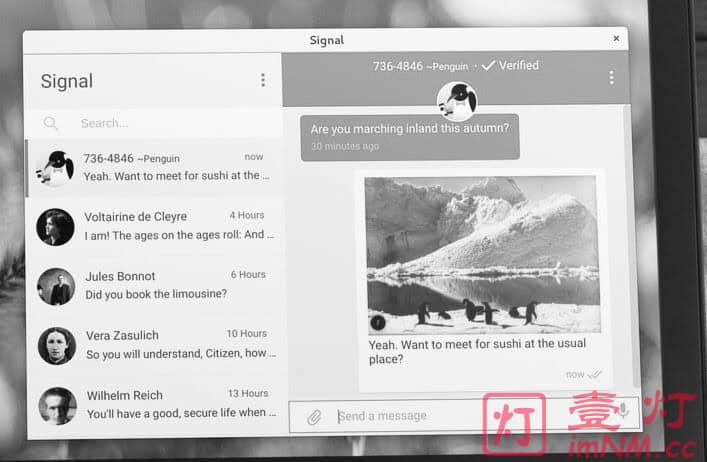
Task: Click the Penguin avatar in conversation header
Action: 457,101
